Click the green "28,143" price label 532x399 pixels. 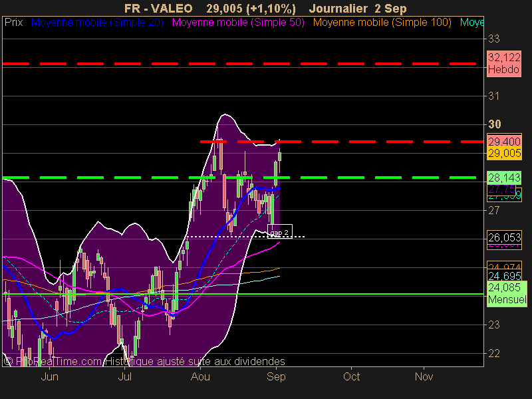[504, 178]
